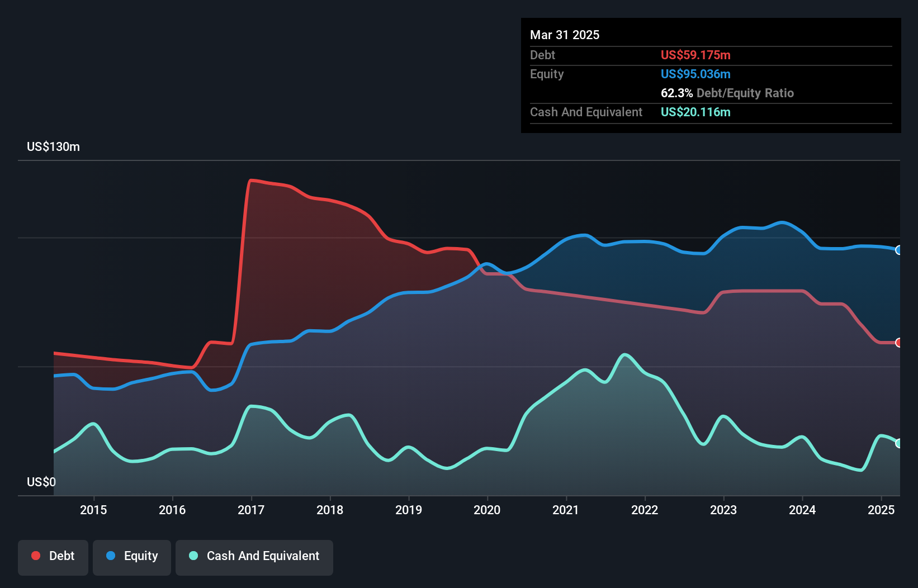Toggle the Cash And Equivalent legend button
Viewport: 918px width, 588px height.
pyautogui.click(x=254, y=557)
